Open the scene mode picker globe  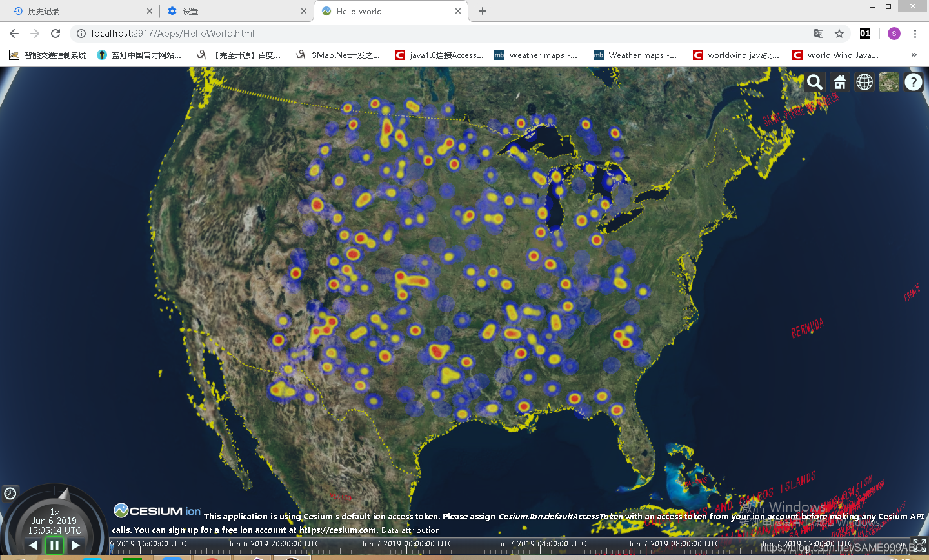pyautogui.click(x=864, y=82)
